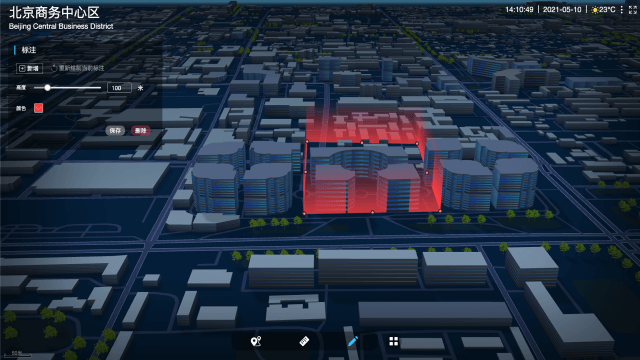640x360 pixels.
Task: Focus the height value field showing 100
Action: point(119,88)
